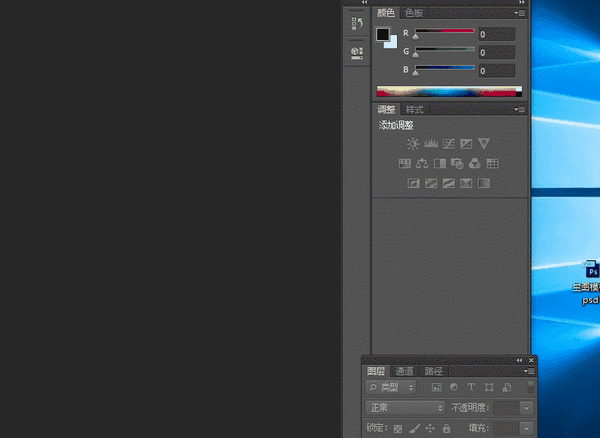
Task: Switch to the 色板 tab
Action: tap(414, 13)
